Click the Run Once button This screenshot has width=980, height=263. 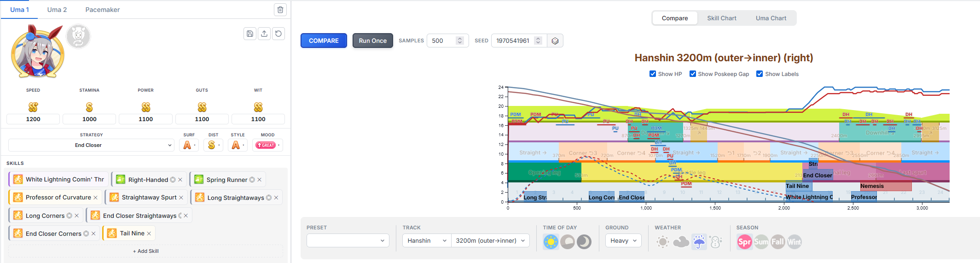click(373, 41)
